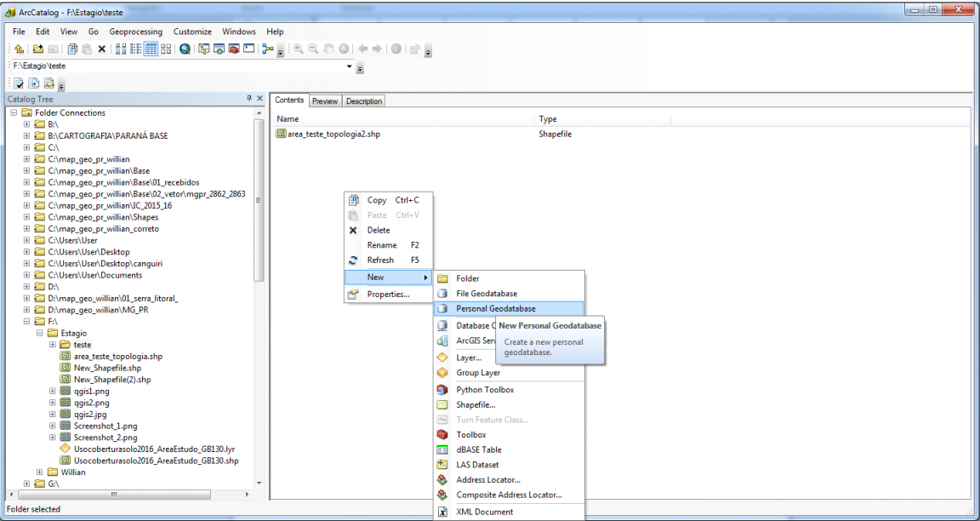Screen dimensions: 980x521
Task: Switch contents to List view
Action: click(135, 49)
